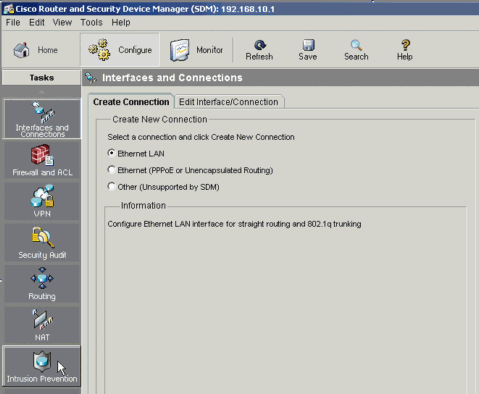Screen dimensions: 479x394
Task: Open the Routing task
Action: pyautogui.click(x=42, y=284)
